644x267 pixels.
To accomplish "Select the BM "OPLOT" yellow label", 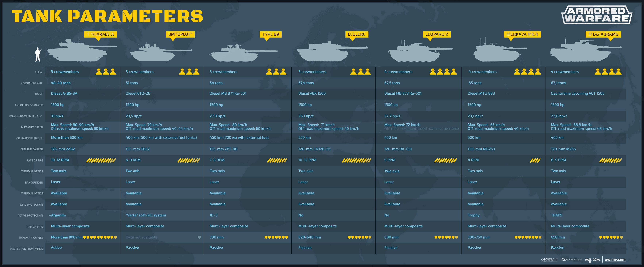I will point(180,34).
